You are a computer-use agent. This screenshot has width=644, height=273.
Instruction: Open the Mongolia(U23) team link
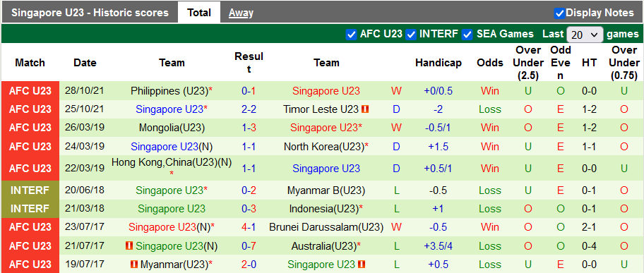click(172, 128)
